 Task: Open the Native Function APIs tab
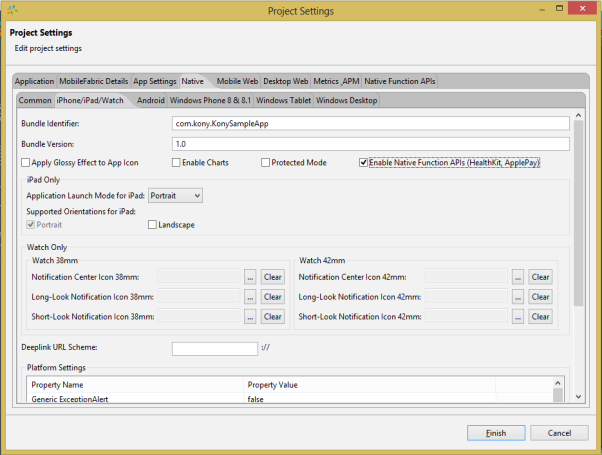(400, 81)
